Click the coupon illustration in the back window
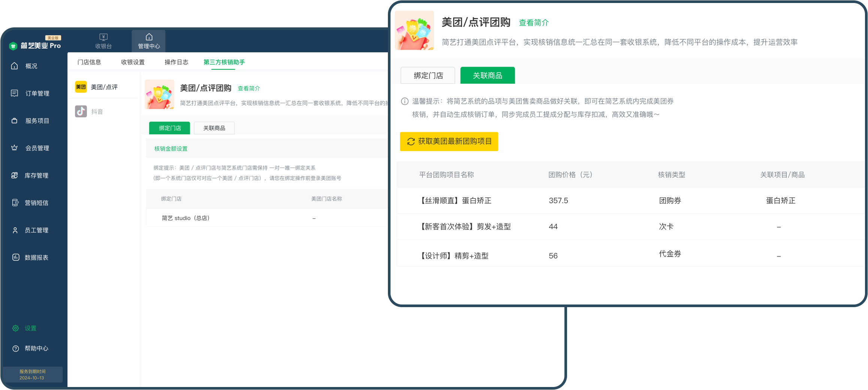 click(x=160, y=94)
